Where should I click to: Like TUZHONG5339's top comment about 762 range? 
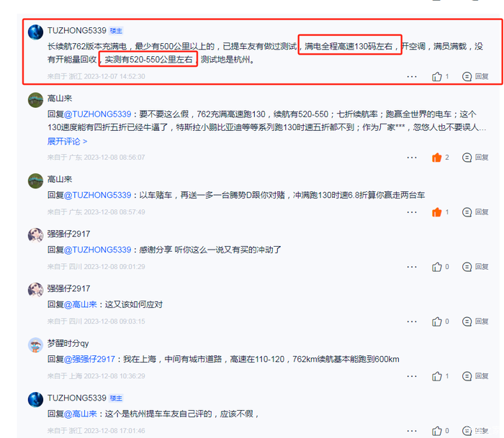coord(437,77)
